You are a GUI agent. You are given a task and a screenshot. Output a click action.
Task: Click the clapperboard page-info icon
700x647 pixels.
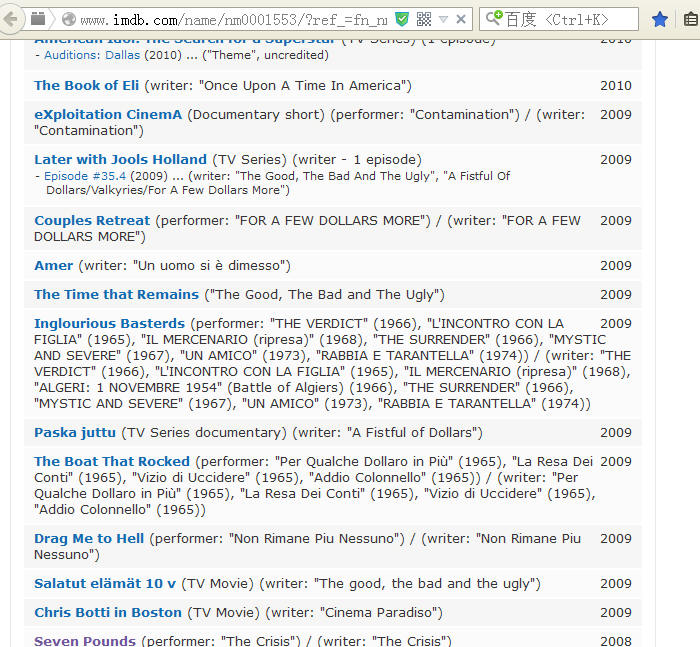(38, 19)
